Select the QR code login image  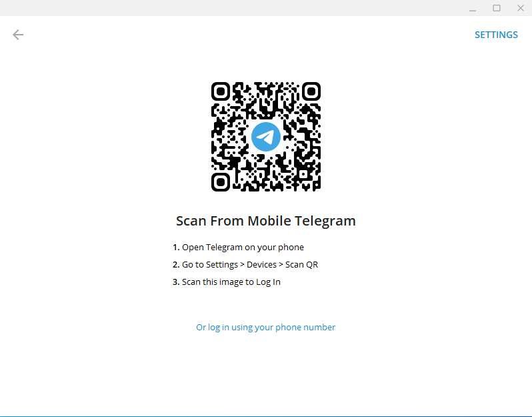click(266, 137)
